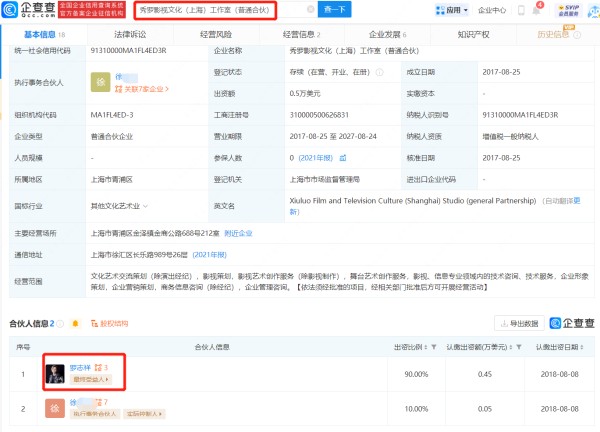
Task: Click the info icon beside 历史信息
Action: (577, 35)
